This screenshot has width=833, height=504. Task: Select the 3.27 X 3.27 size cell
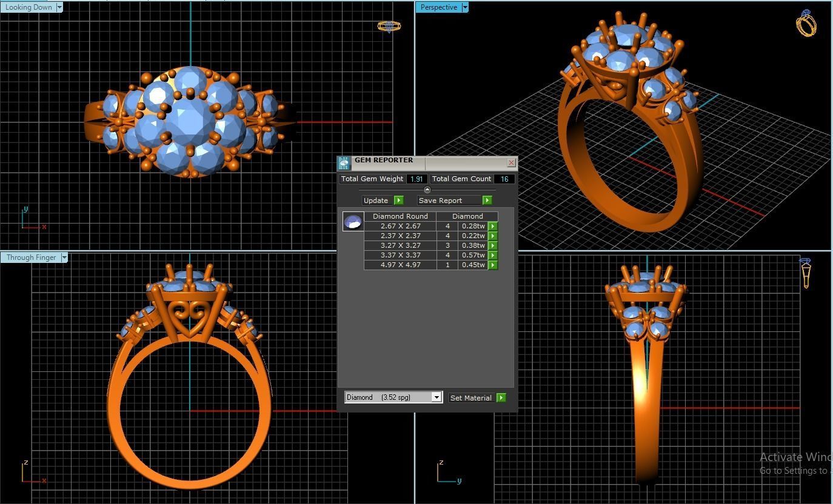pos(400,245)
